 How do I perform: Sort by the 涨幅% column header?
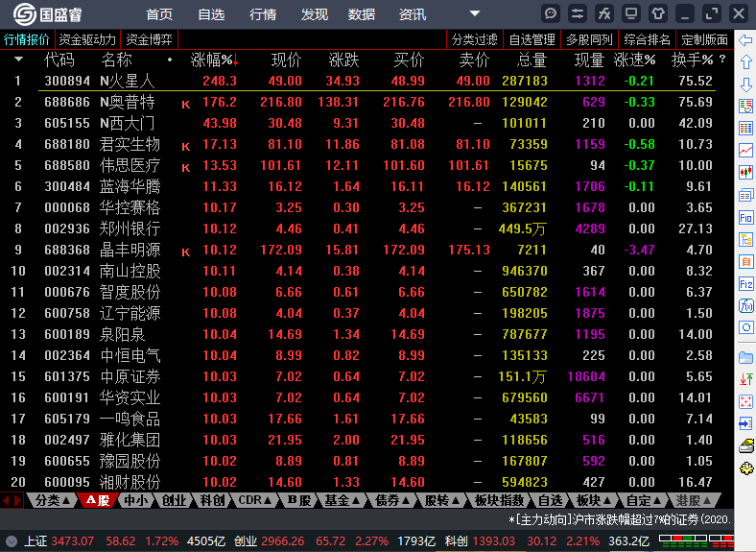coord(214,60)
